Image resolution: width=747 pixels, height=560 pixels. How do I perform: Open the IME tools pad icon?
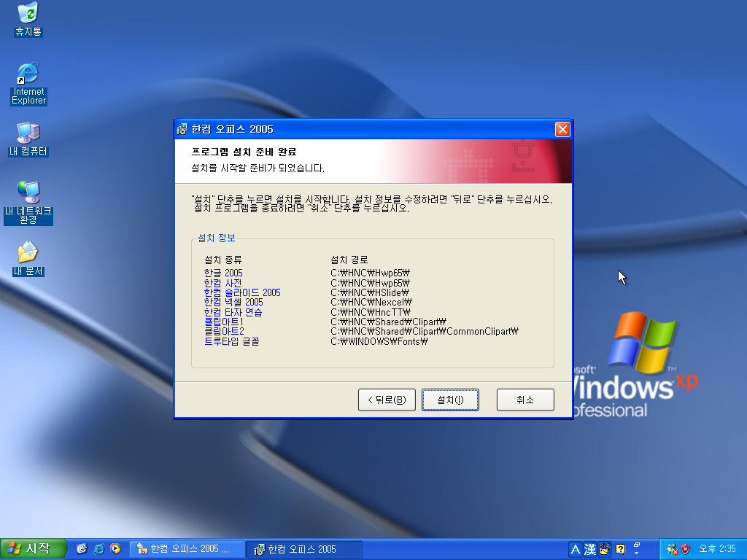[605, 550]
